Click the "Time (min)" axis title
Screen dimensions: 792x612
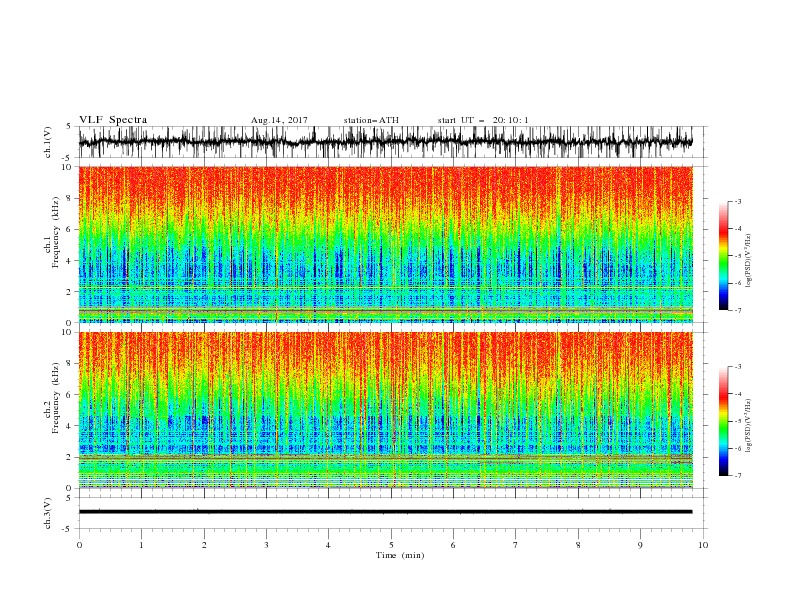point(400,555)
